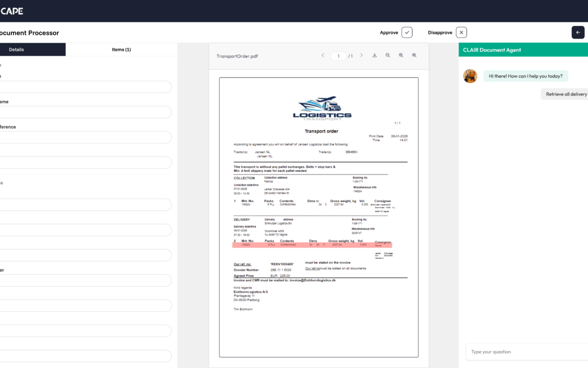
Task: Click the 'CLAIR Document Agent' panel header
Action: (x=523, y=50)
